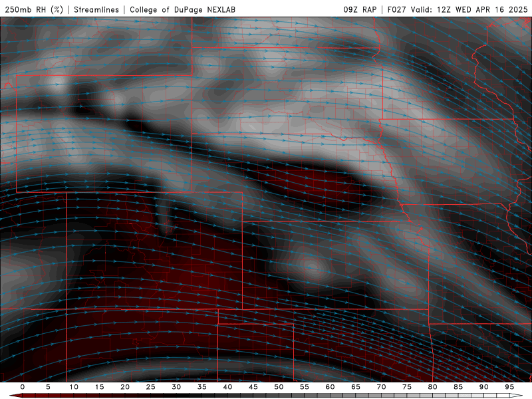The image size is (532, 399).
Task: Click the colorbar label '35'
Action: coord(202,387)
